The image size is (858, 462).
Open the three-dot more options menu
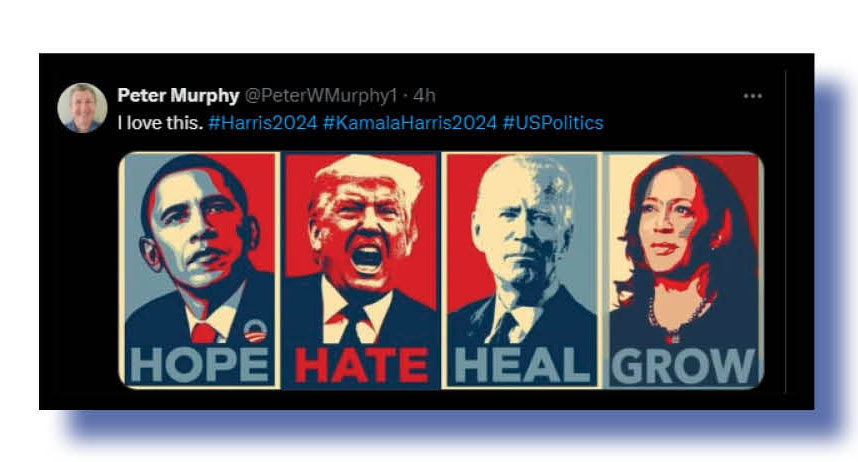[x=752, y=96]
